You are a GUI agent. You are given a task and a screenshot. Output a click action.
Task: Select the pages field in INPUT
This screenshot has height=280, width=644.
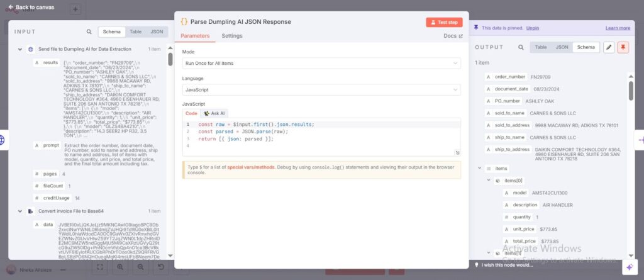coord(47,174)
